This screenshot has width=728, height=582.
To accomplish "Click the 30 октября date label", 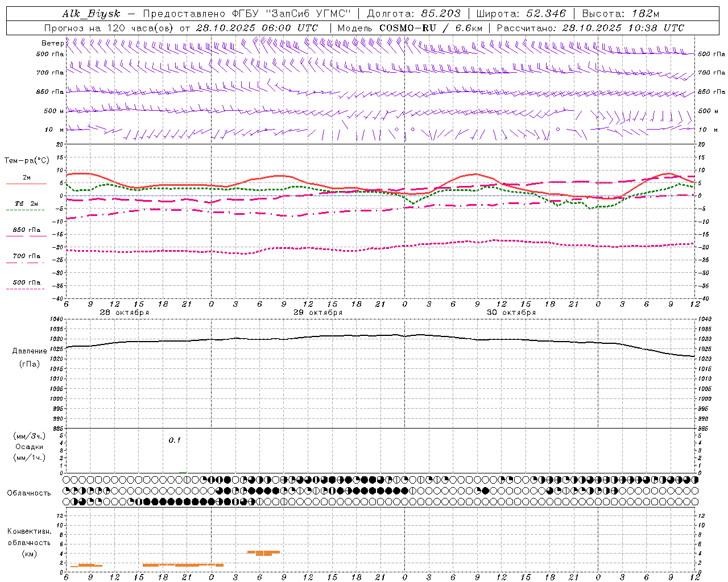I will 511,313.
